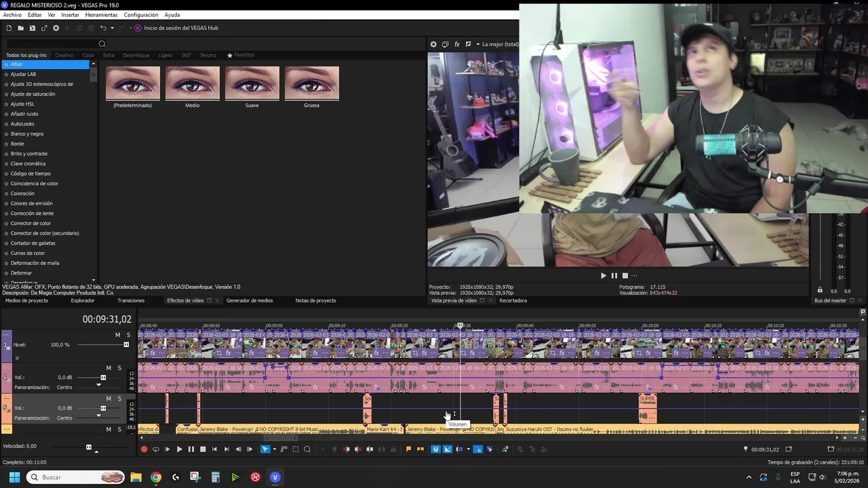Viewport: 868px width, 488px height.
Task: Click the 00:09:31,02 timecode display
Action: coord(107,319)
